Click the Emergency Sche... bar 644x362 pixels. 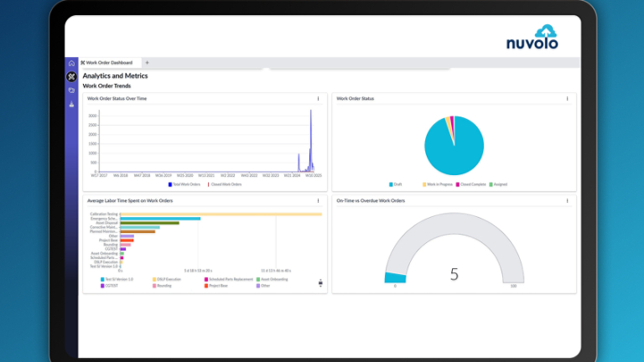coord(160,219)
